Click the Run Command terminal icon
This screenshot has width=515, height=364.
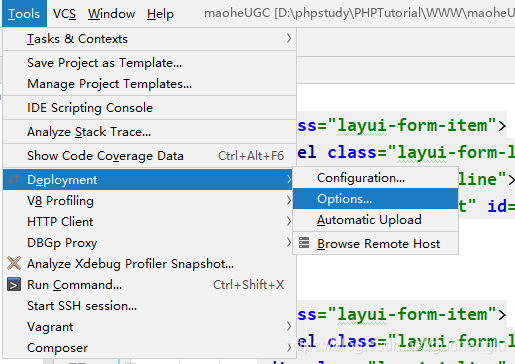[14, 285]
